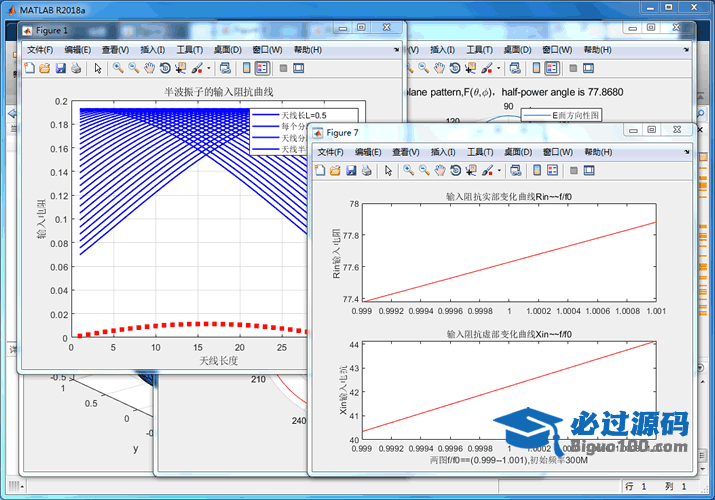Click New Figure icon in Figure 7 toolbar
The height and width of the screenshot is (500, 715).
point(320,170)
